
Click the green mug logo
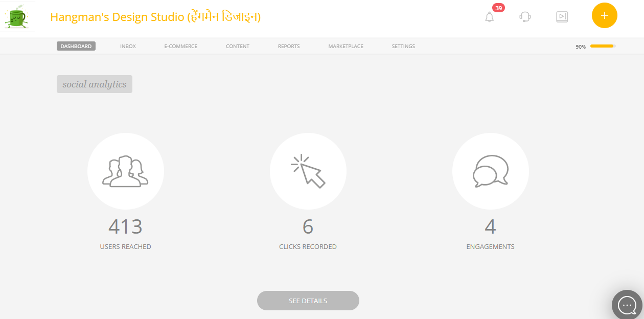click(17, 16)
